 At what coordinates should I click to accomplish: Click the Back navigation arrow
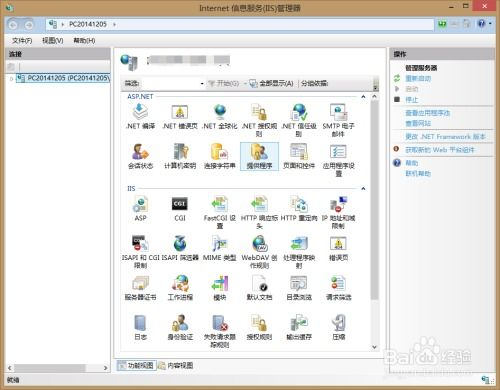coord(13,25)
